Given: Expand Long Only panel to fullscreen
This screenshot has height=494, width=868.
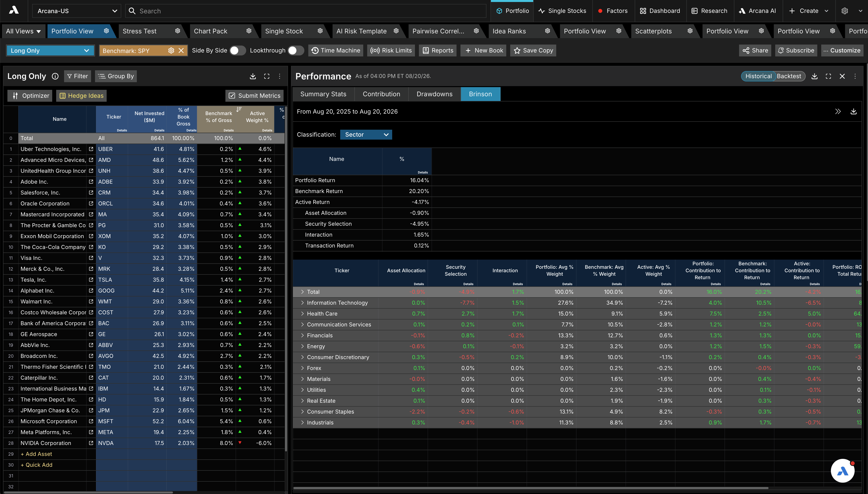Looking at the screenshot, I should coord(266,76).
